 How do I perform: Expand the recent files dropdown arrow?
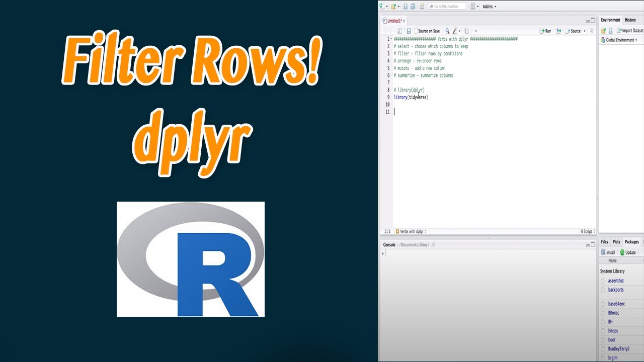(398, 7)
